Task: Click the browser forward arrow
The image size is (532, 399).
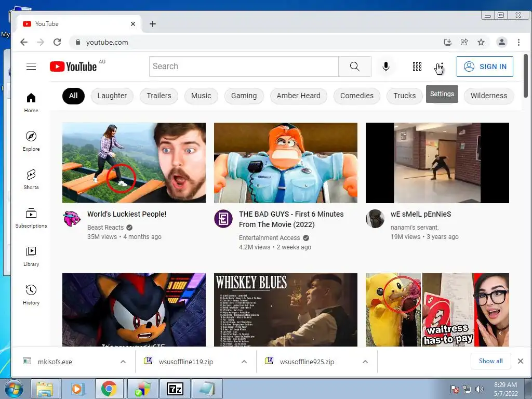Action: click(x=41, y=42)
